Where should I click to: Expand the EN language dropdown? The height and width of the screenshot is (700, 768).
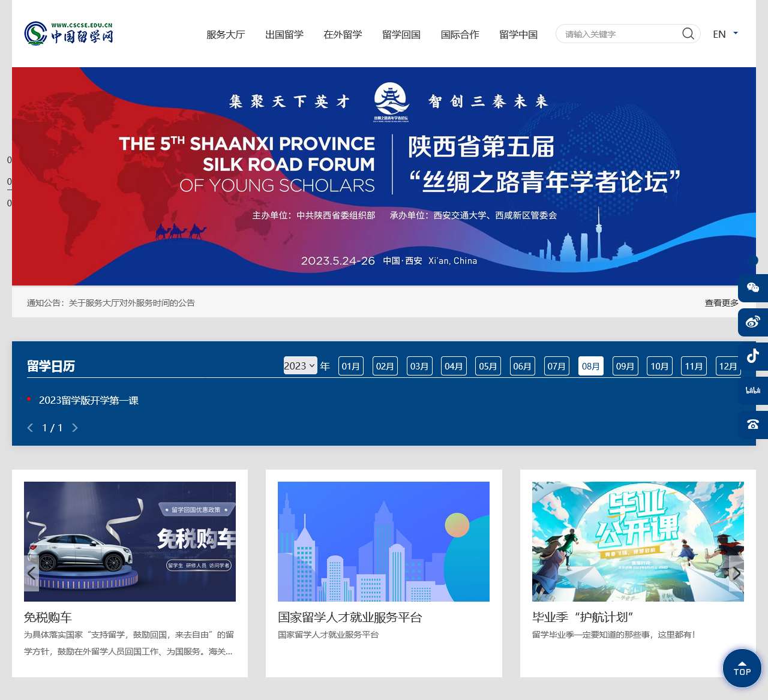(x=725, y=34)
